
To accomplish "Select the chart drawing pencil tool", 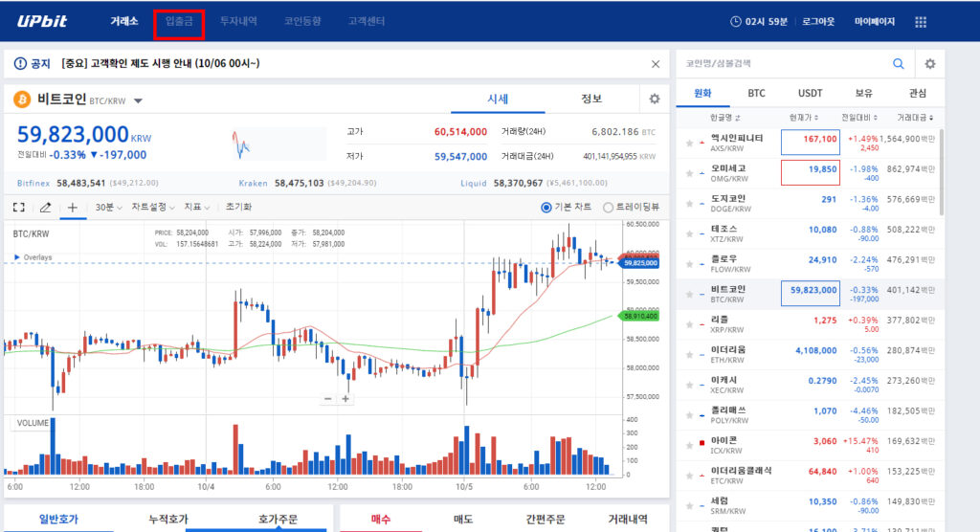I will coord(46,207).
